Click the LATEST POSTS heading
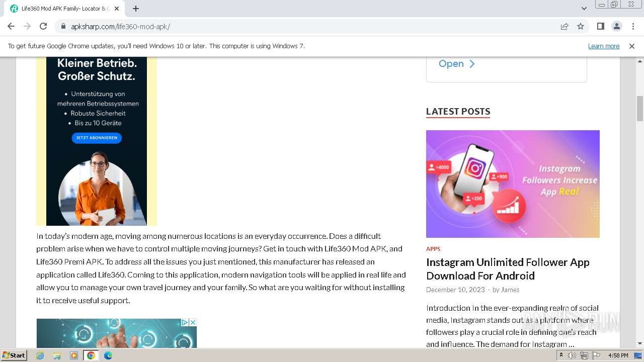The width and height of the screenshot is (644, 362). (458, 112)
